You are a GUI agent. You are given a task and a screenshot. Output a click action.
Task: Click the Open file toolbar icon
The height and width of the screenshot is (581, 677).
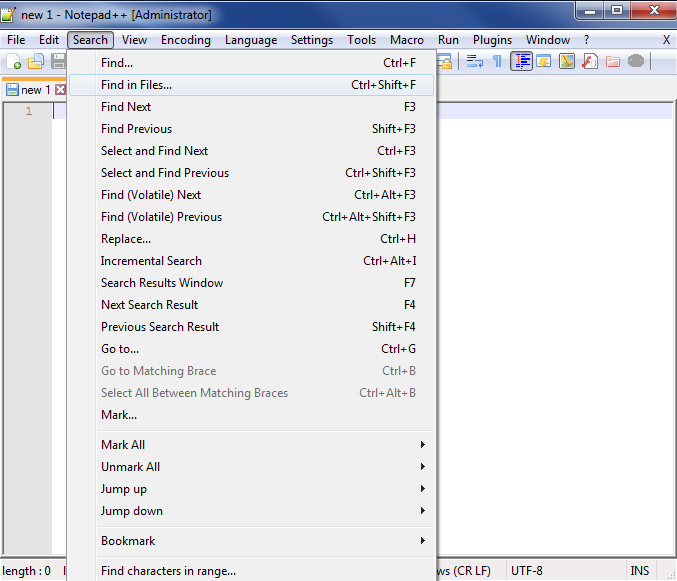[x=36, y=61]
